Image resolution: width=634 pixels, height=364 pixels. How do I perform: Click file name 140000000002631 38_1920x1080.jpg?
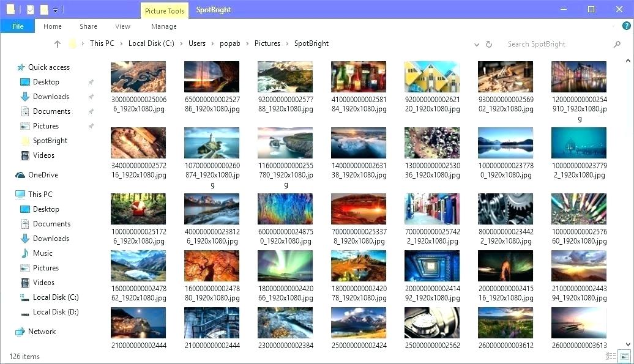coord(359,171)
